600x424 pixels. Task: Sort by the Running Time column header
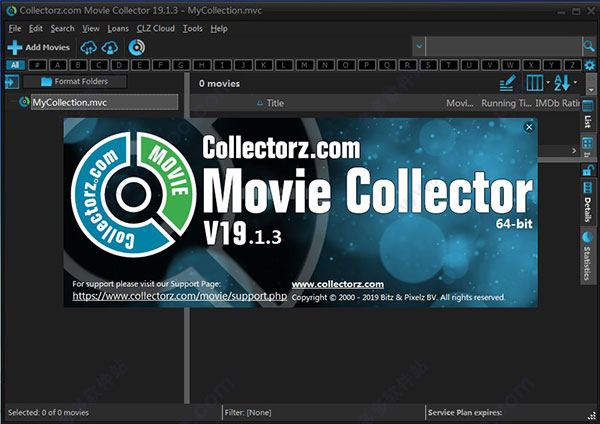(x=506, y=103)
